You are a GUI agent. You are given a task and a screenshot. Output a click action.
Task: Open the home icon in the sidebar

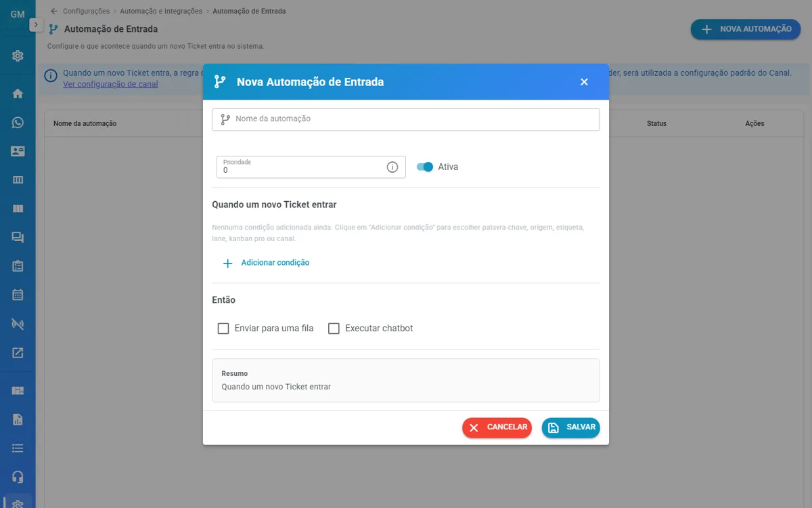pyautogui.click(x=18, y=93)
